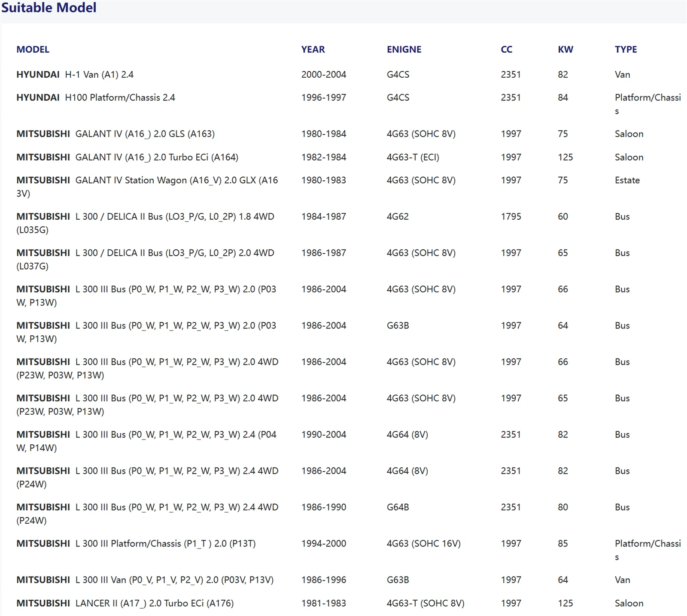
Task: Click year 1994-2000 cell
Action: point(324,543)
